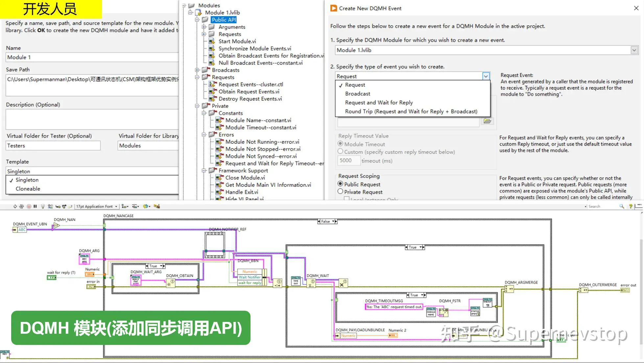Click the Description (Optional) text box

[92, 119]
